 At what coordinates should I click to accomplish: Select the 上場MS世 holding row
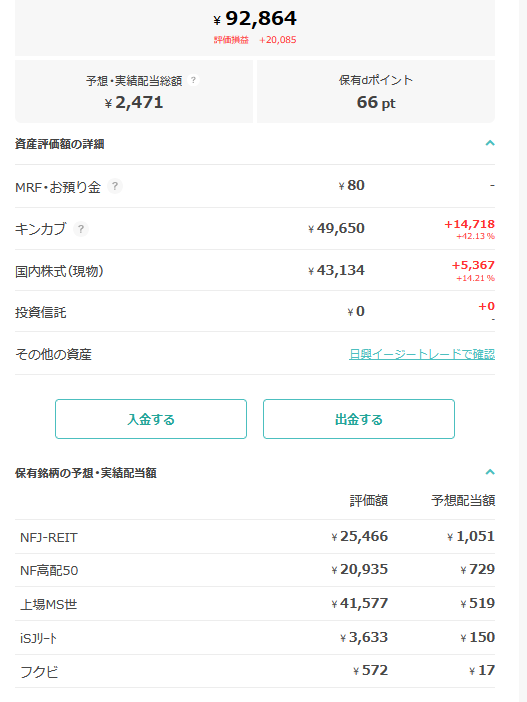tap(255, 604)
